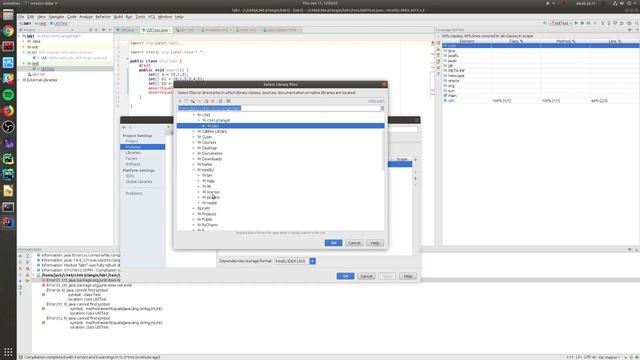Create new folder icon in file chooser toolbar
Viewport: 640px width, 360px height.
(206, 101)
